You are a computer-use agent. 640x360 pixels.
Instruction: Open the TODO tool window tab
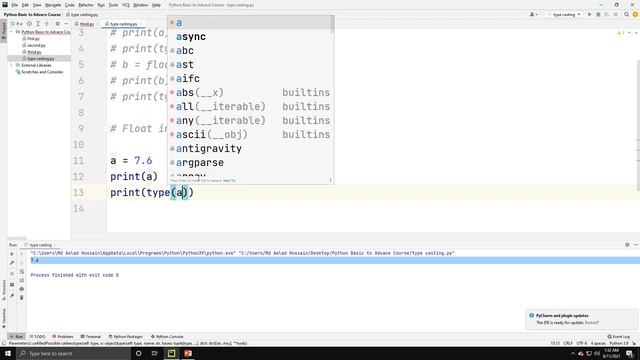point(38,337)
